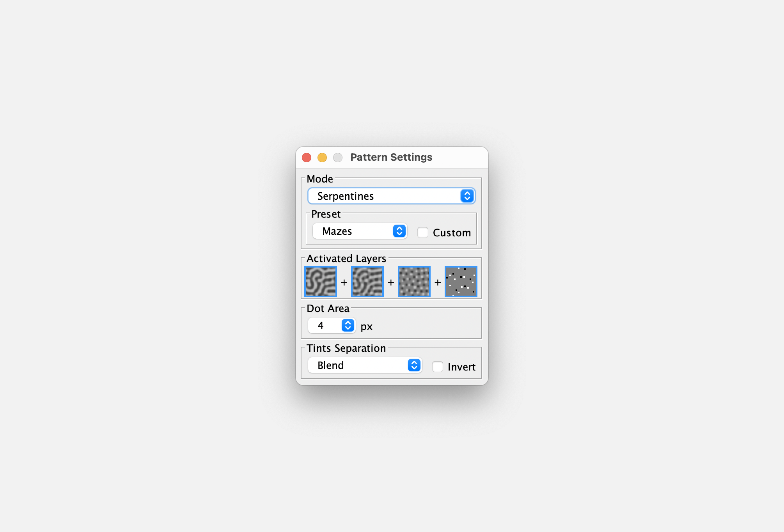Toggle the sparse black-white noise layer
The height and width of the screenshot is (532, 784).
click(x=461, y=282)
